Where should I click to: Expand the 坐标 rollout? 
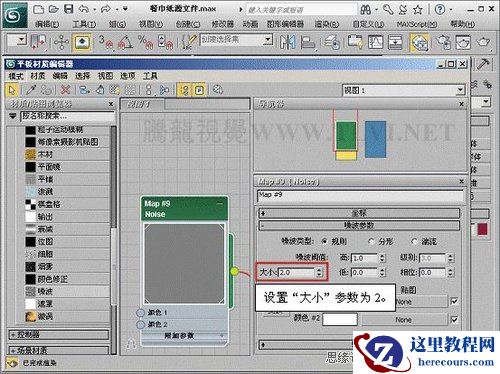tap(359, 213)
